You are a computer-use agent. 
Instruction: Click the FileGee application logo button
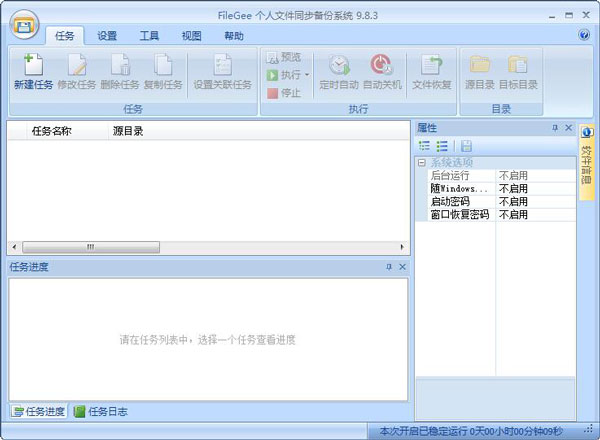(x=24, y=20)
